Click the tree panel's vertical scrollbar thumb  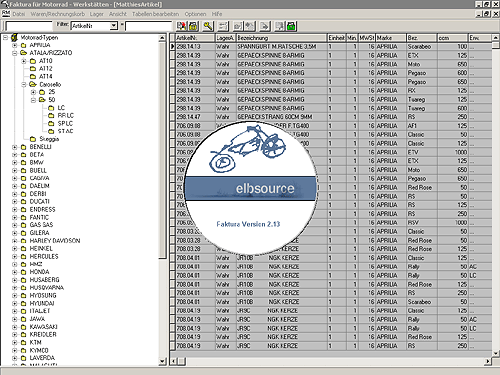pyautogui.click(x=162, y=150)
